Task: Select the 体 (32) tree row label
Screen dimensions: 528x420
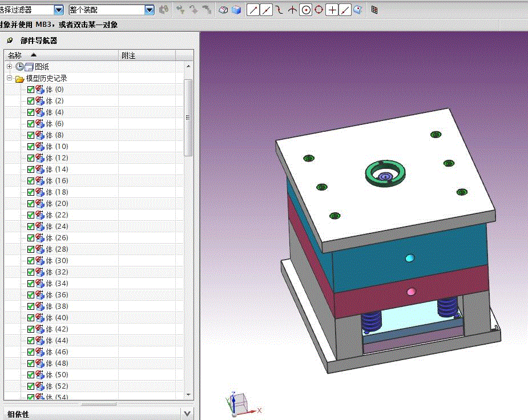Action: pos(57,272)
